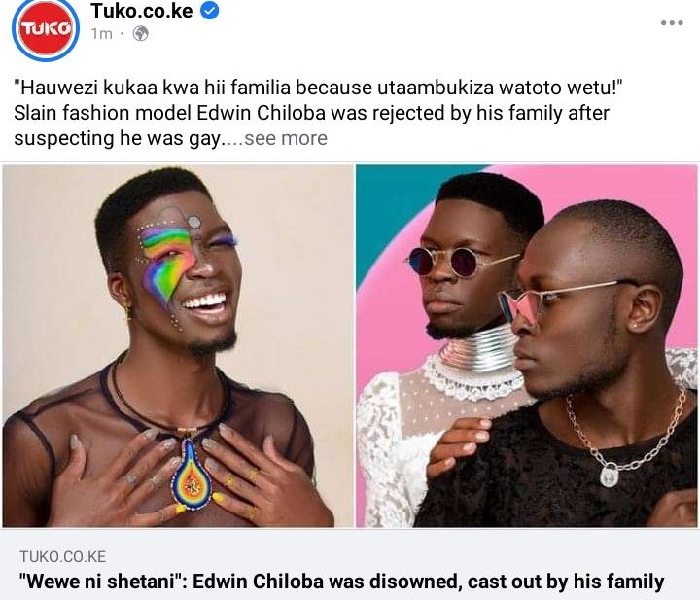This screenshot has width=700, height=600.
Task: Click the "Slain fashion model Edwin Chiloba" sentence
Action: [x=312, y=113]
